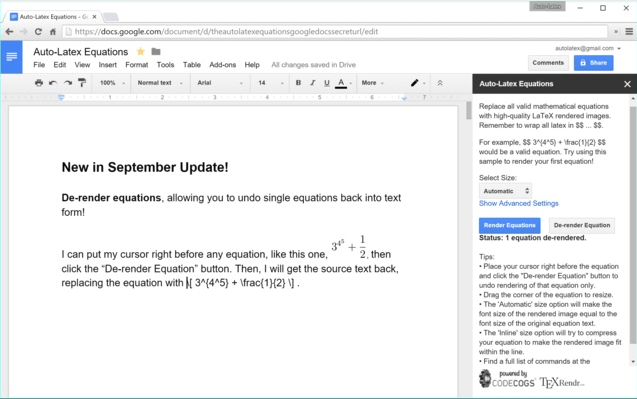This screenshot has height=399, width=637.
Task: Toggle italic formatting
Action: point(312,83)
